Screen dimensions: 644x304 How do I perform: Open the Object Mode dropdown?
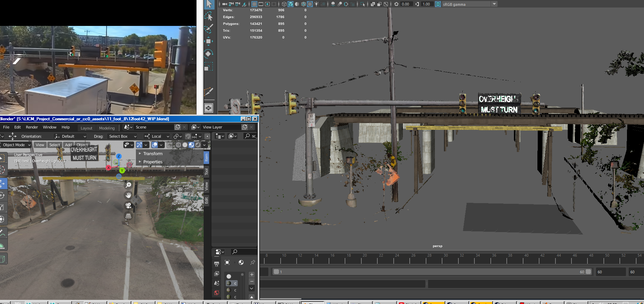click(x=16, y=145)
